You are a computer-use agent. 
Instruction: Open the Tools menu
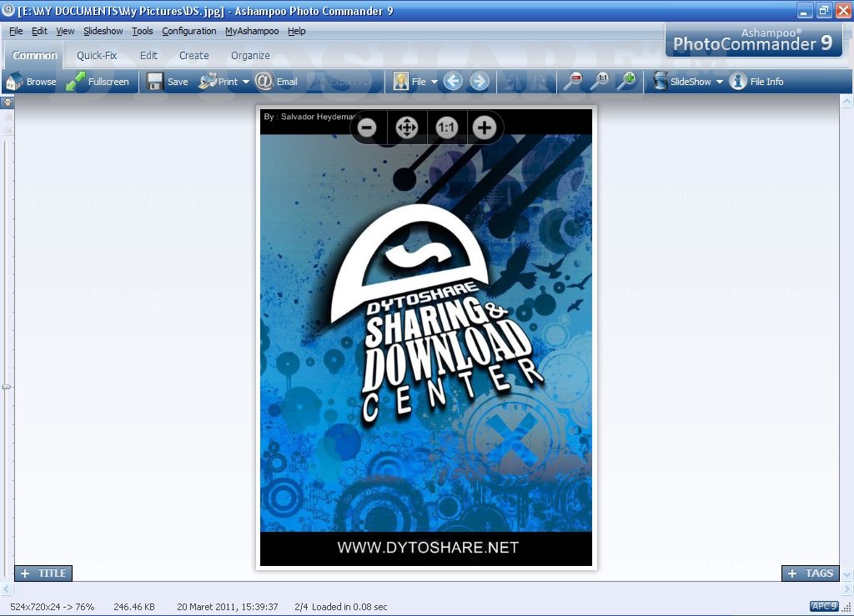tap(142, 31)
